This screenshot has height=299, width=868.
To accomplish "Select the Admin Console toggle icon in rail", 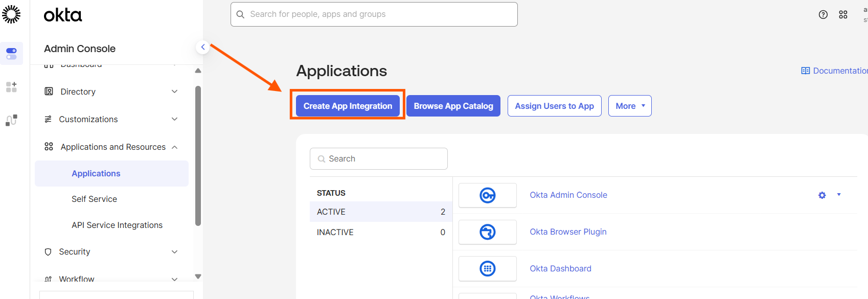I will coord(11,53).
